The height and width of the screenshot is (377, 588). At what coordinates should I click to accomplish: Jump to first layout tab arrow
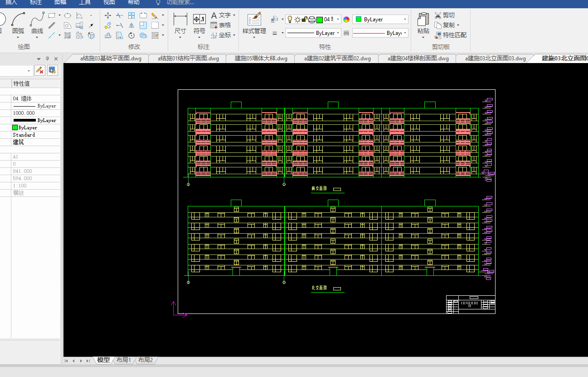point(66,361)
